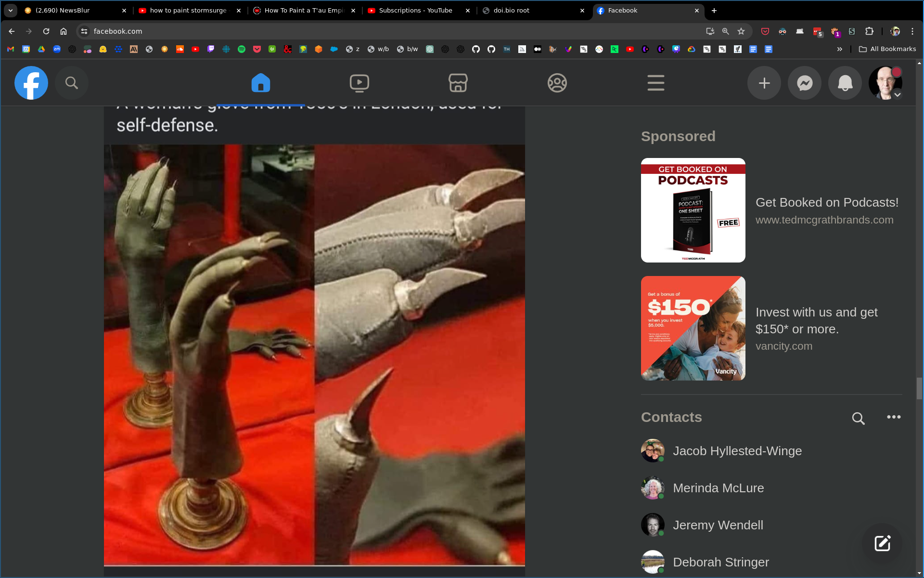Open Messenger chats
Screen dimensions: 924x578
805,83
